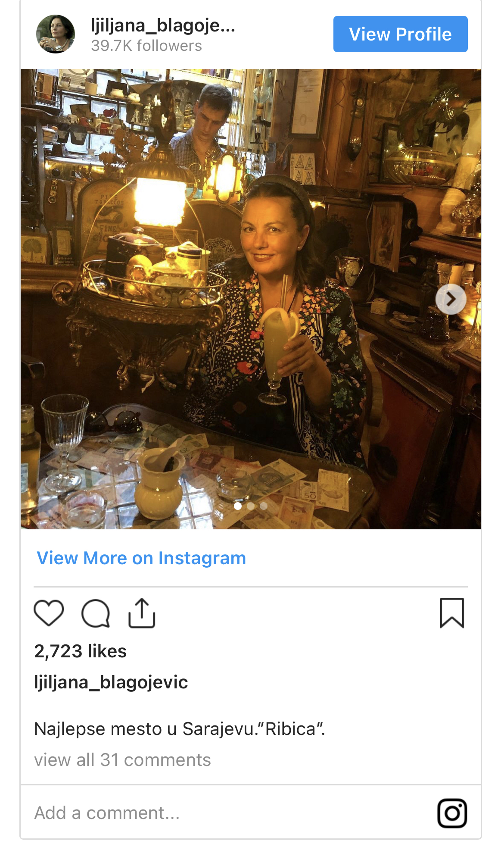Click the Add a comment field
504x844 pixels.
(x=215, y=813)
